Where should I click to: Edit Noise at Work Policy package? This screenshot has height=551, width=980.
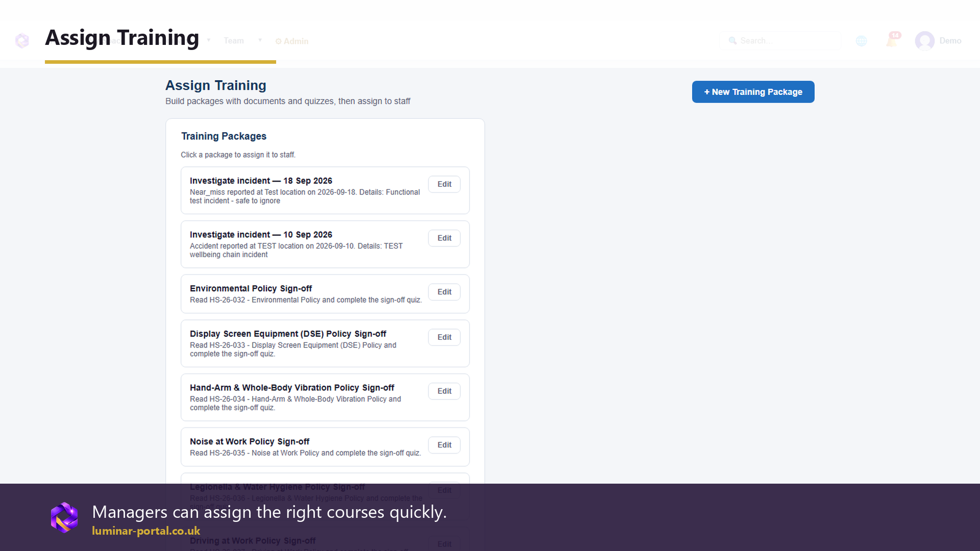pos(444,445)
